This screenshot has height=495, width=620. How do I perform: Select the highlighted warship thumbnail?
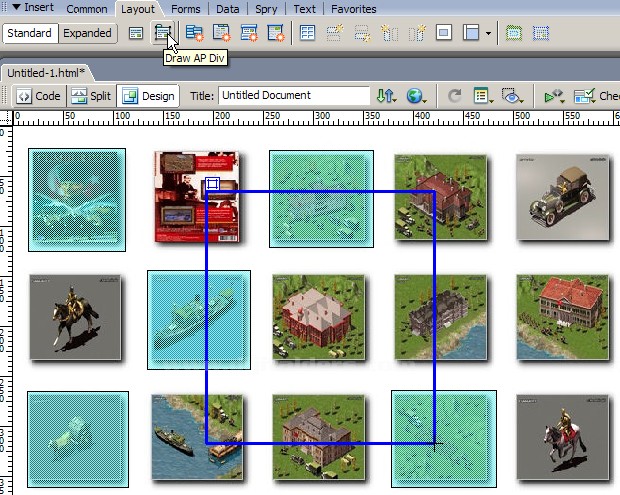click(199, 320)
